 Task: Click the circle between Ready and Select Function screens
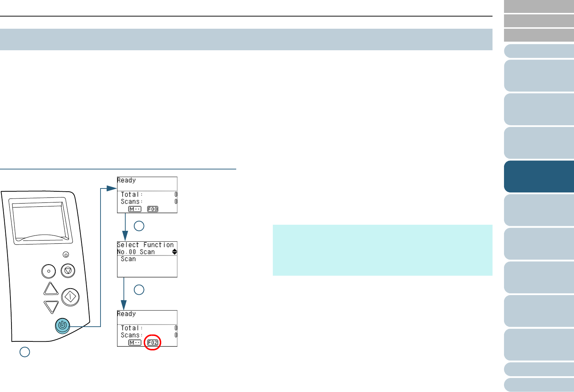(x=139, y=226)
